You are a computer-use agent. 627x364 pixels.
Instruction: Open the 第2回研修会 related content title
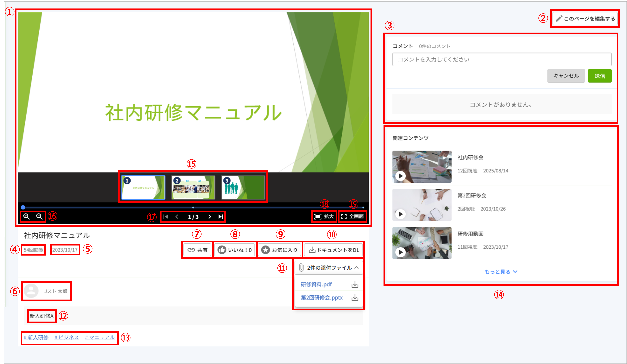472,195
